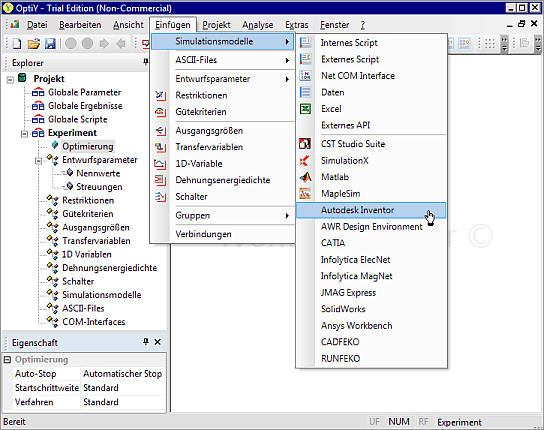Screen dimensions: 544x430
Task: Open the Fenster menu
Action: (x=334, y=25)
